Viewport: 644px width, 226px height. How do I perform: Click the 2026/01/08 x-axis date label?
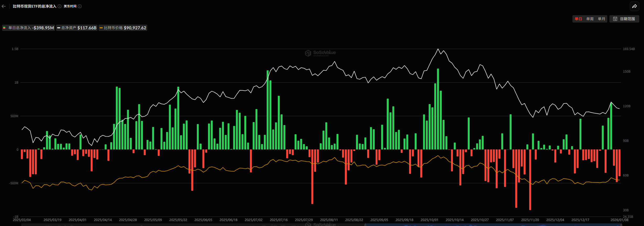coord(619,220)
